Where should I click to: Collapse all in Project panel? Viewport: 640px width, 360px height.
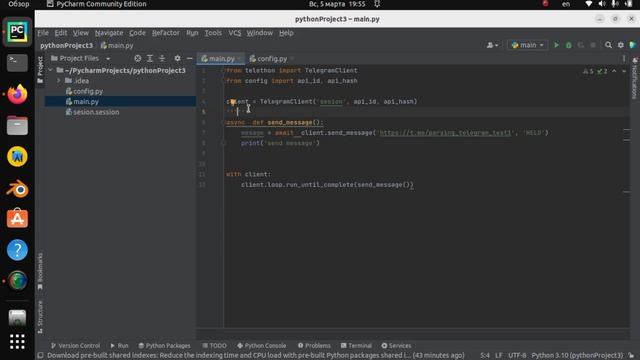coord(162,58)
